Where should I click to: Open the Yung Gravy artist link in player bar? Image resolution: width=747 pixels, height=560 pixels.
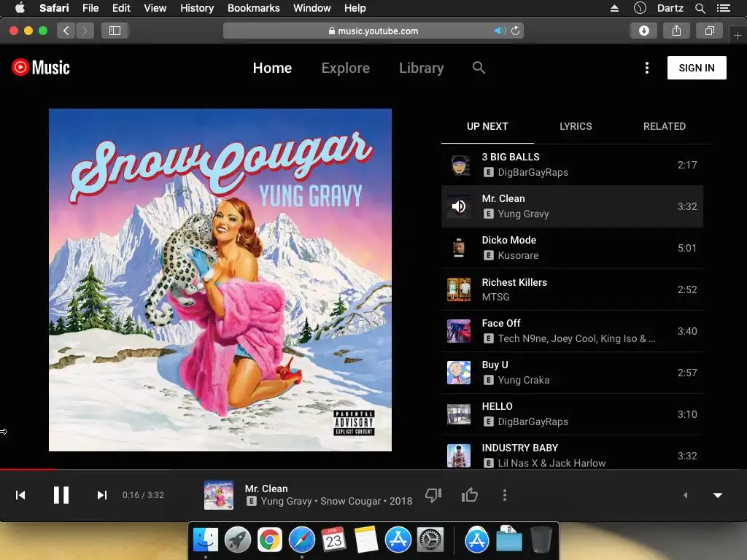pos(286,501)
